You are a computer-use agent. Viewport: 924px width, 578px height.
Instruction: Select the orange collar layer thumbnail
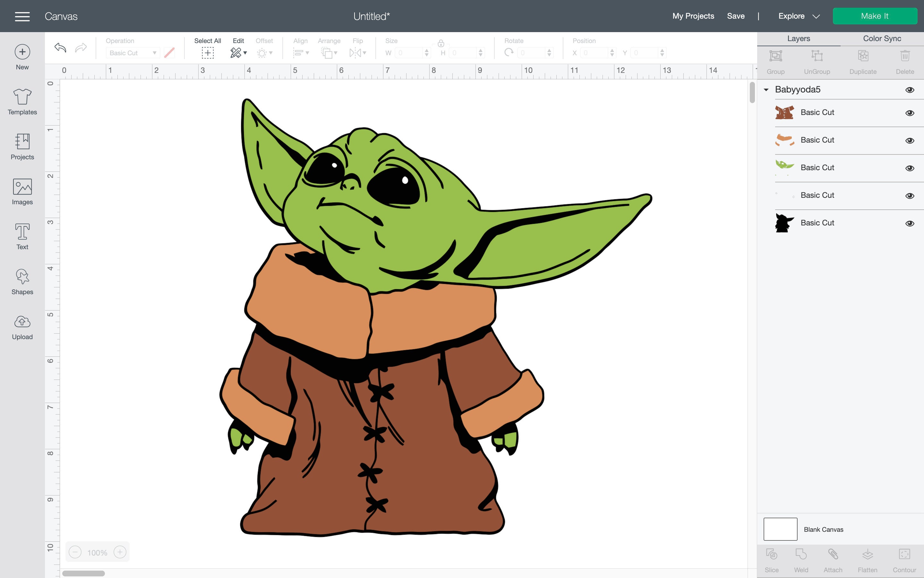(784, 140)
